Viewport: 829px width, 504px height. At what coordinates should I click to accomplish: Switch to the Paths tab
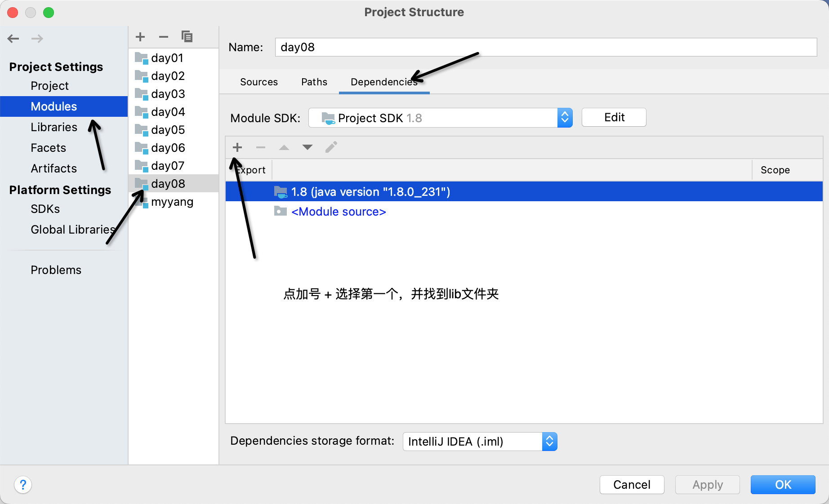(x=314, y=82)
